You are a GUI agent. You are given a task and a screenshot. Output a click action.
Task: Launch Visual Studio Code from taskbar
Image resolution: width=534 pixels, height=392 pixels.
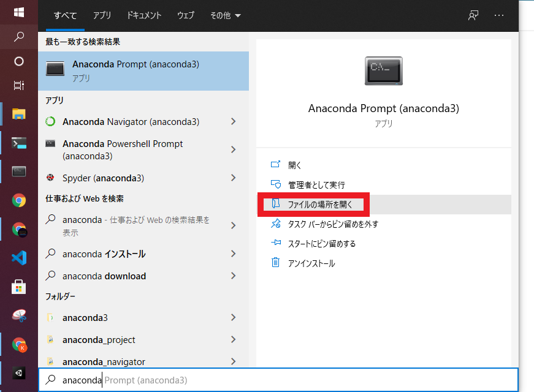(x=19, y=258)
